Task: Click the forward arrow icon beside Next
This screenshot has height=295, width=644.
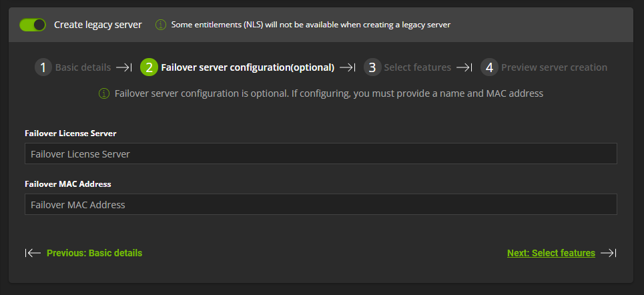Action: tap(609, 253)
